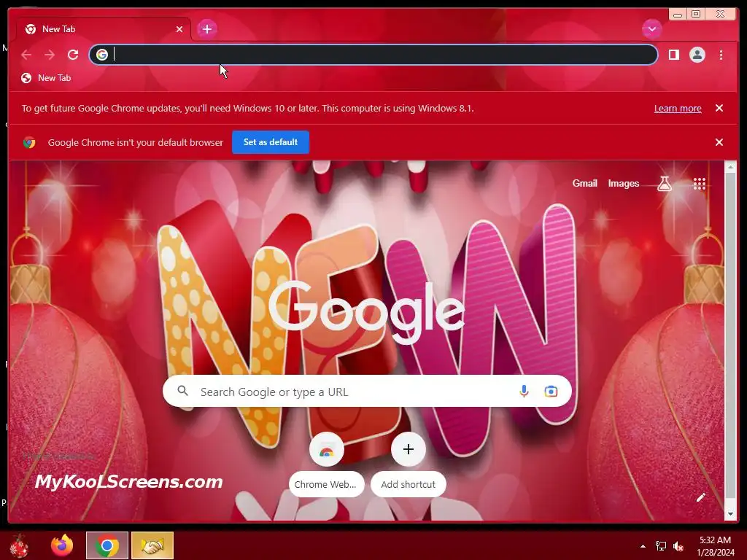This screenshot has width=747, height=560.
Task: Click the page scrollbar up arrow
Action: (x=729, y=167)
